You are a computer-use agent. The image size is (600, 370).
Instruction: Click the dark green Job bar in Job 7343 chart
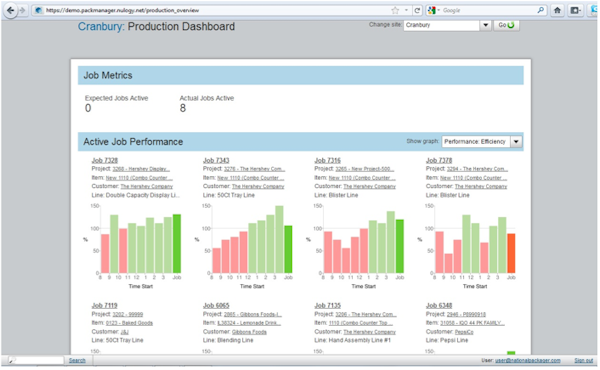point(288,249)
